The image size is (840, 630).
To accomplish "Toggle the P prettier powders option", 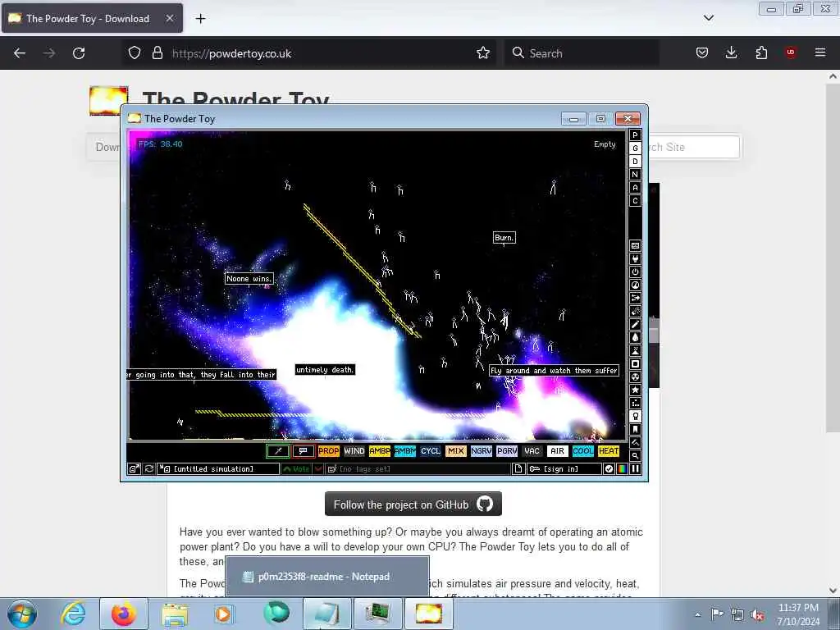I will point(635,135).
